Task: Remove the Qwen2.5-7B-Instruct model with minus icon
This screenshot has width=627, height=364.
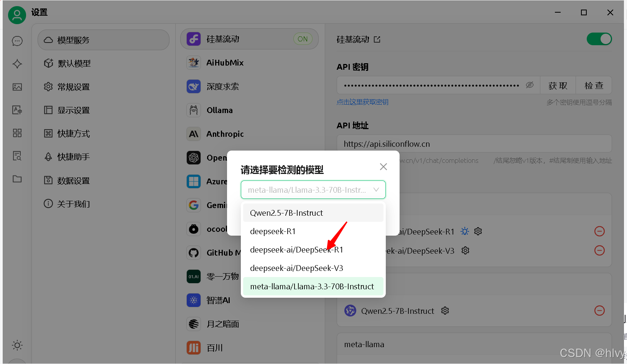Action: 599,311
